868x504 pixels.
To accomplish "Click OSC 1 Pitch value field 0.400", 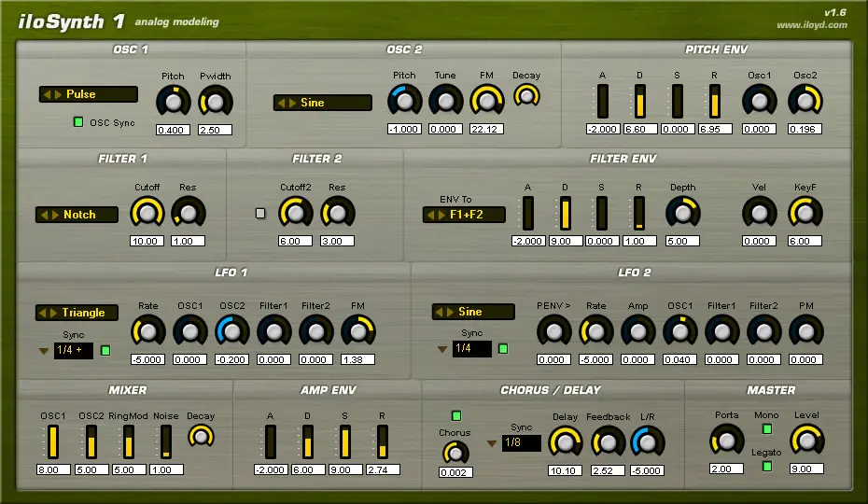I will point(174,130).
